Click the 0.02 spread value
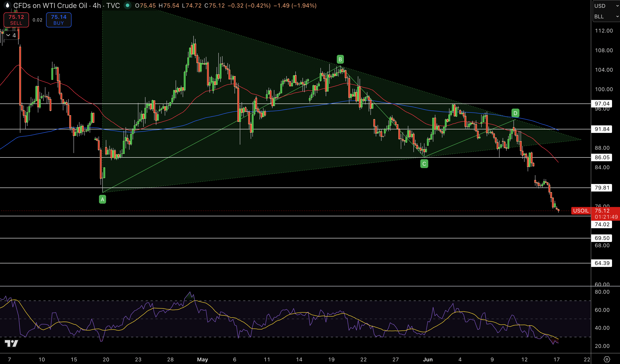The height and width of the screenshot is (364, 620). [37, 20]
